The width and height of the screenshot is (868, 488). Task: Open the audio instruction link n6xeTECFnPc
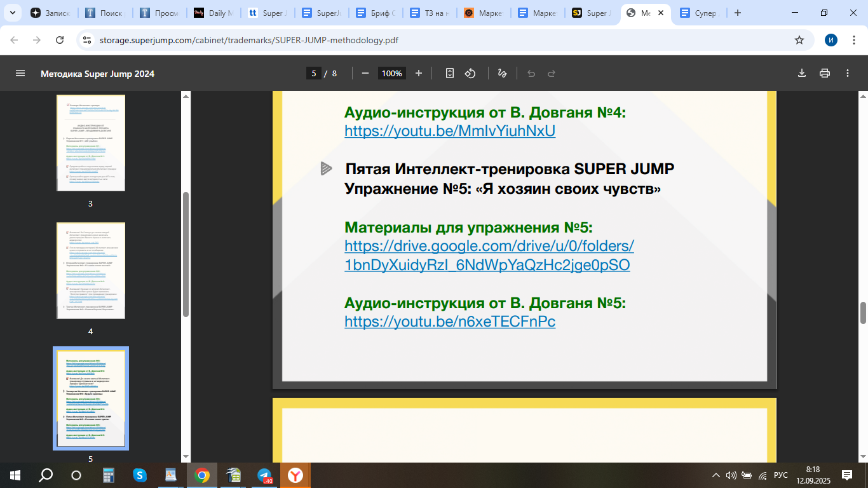pyautogui.click(x=449, y=322)
